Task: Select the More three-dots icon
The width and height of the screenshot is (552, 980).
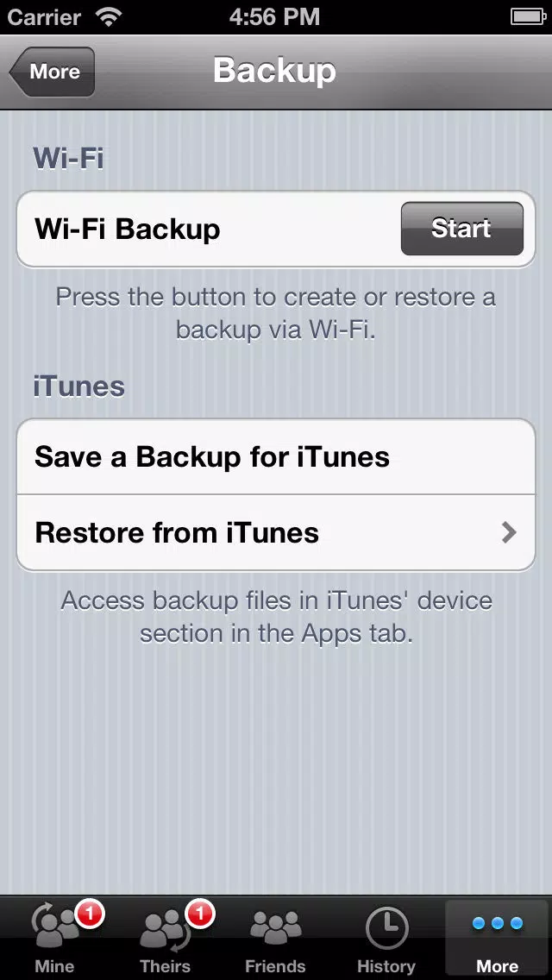Action: [498, 924]
